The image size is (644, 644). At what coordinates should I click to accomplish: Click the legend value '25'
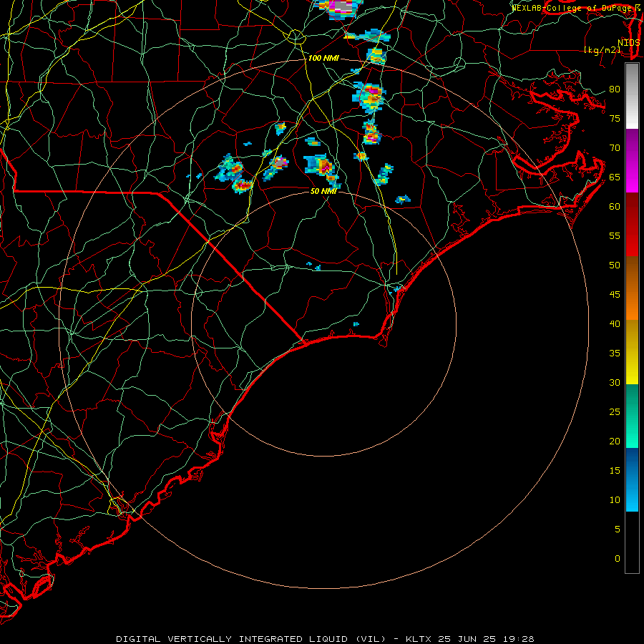(x=615, y=412)
